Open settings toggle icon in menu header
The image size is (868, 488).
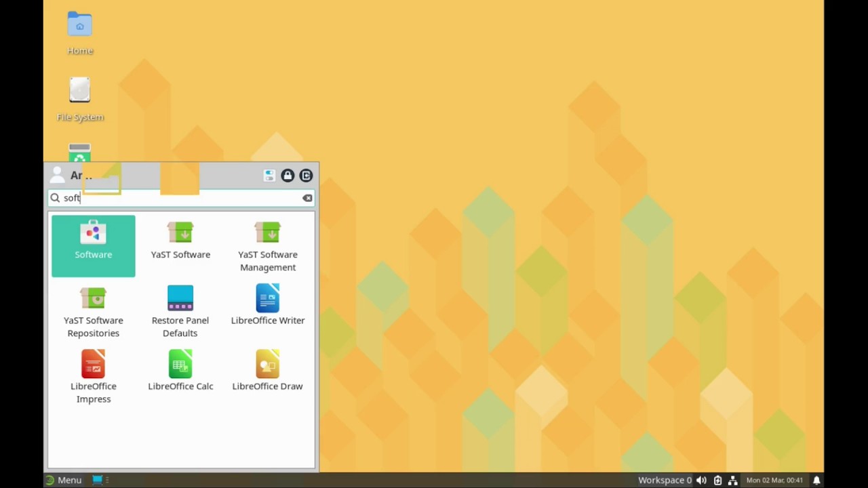pos(269,176)
